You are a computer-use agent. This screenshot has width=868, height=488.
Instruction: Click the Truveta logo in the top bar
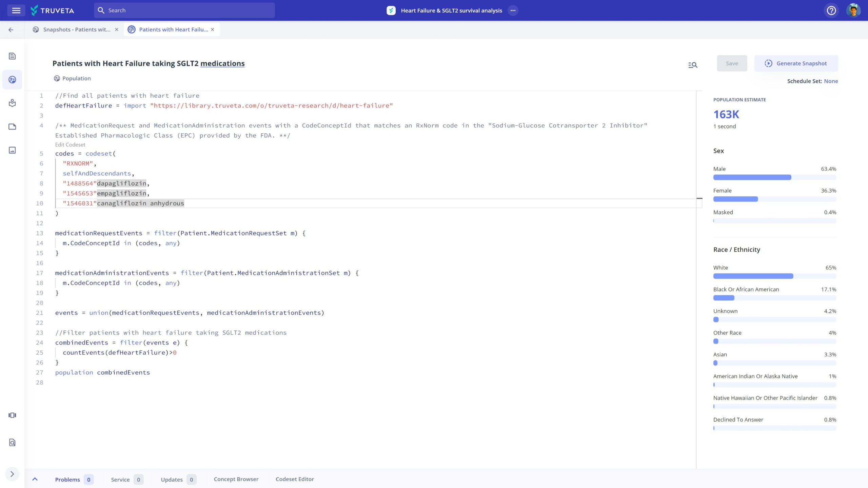pyautogui.click(x=53, y=10)
